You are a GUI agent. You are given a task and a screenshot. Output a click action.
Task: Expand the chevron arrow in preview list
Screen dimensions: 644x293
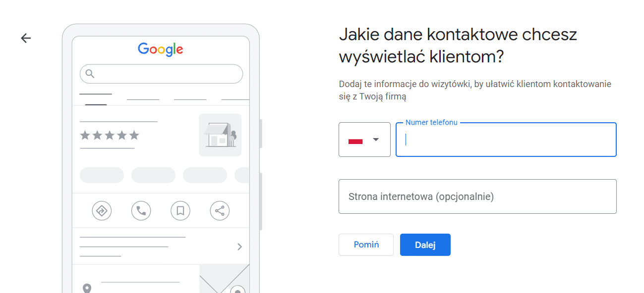point(240,246)
